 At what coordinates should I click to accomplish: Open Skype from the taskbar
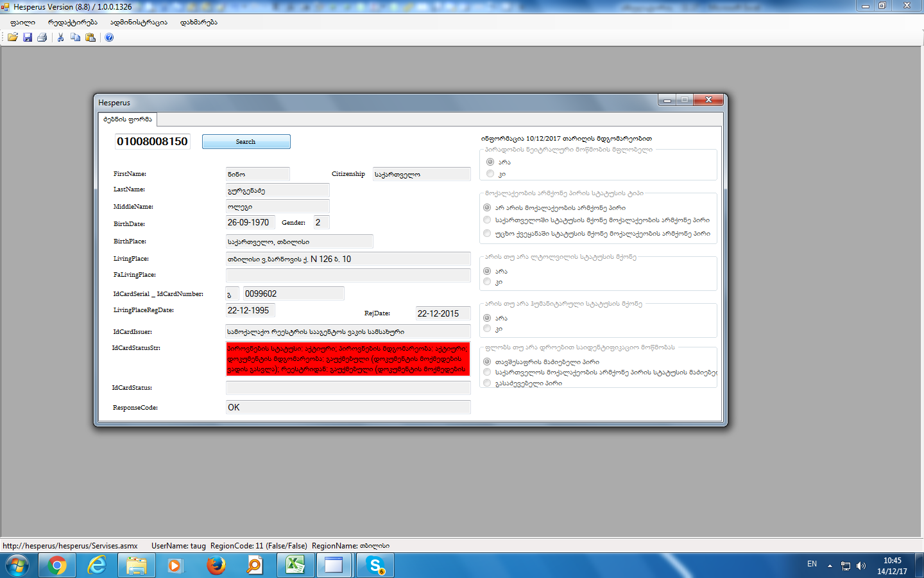(375, 565)
